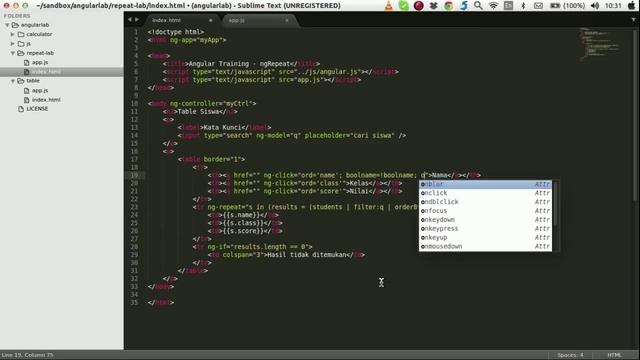Click the red circular record icon
Screen dimensions: 640x360
point(418,6)
